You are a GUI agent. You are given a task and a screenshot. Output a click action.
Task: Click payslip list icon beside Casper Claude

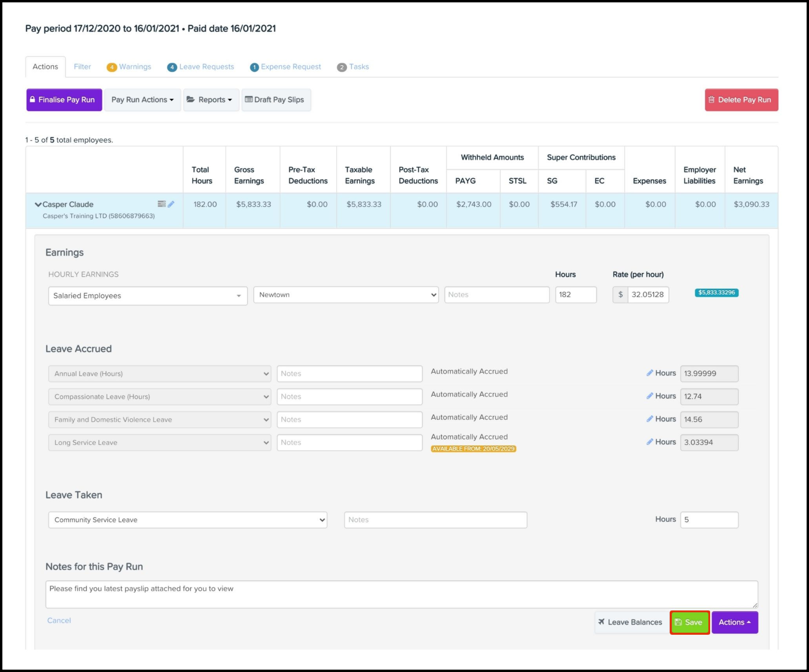tap(161, 204)
